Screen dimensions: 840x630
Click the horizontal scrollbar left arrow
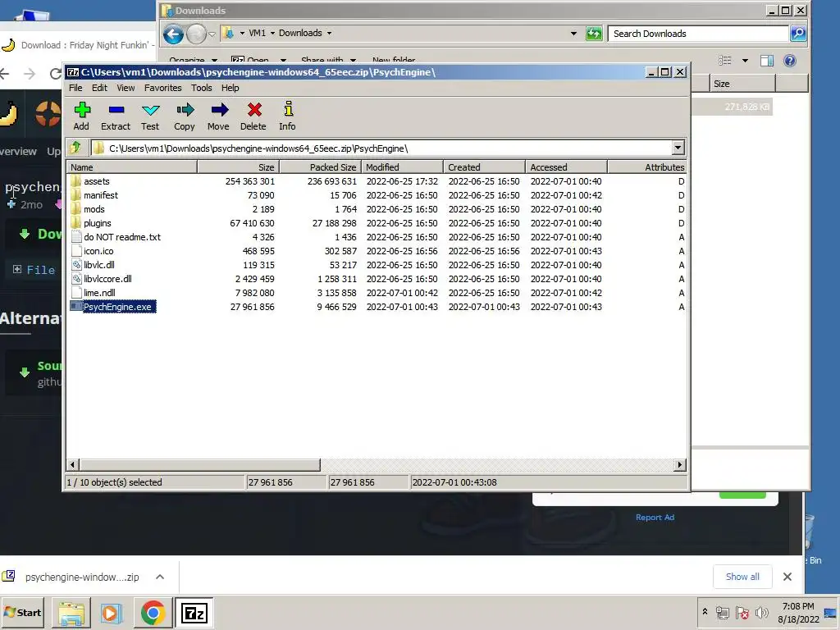[73, 464]
